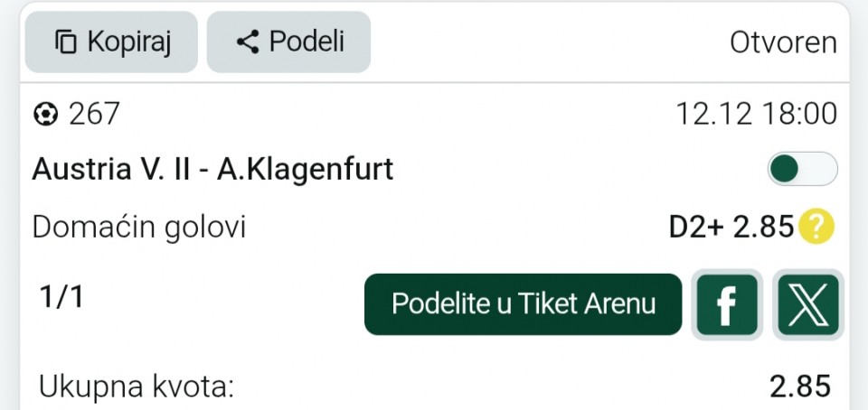This screenshot has width=868, height=410.
Task: Click the soccer ball sport icon
Action: [x=45, y=115]
